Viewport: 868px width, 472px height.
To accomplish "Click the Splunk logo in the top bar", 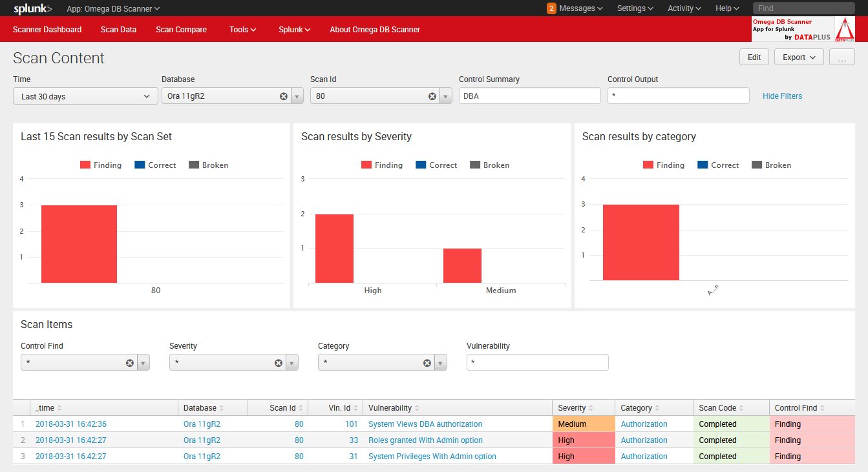I will coord(33,8).
